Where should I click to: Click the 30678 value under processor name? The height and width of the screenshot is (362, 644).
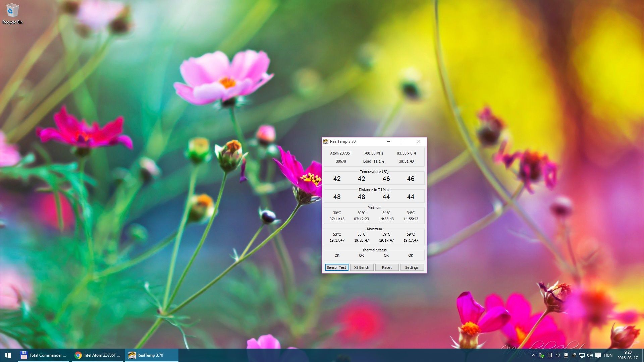coord(341,161)
